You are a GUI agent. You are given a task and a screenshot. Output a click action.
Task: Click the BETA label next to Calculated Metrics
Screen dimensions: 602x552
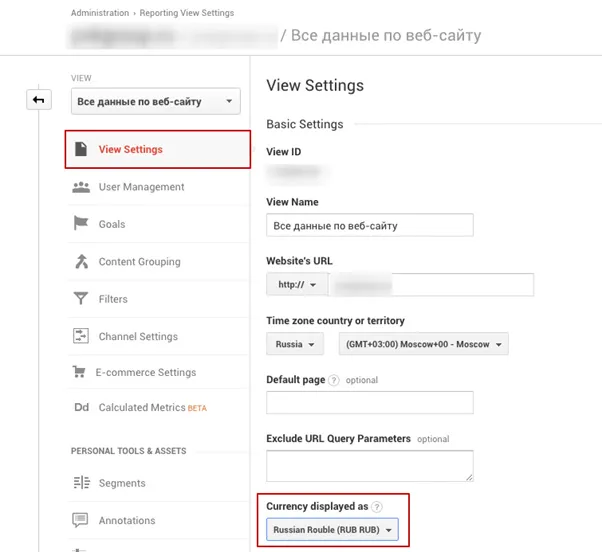[197, 408]
